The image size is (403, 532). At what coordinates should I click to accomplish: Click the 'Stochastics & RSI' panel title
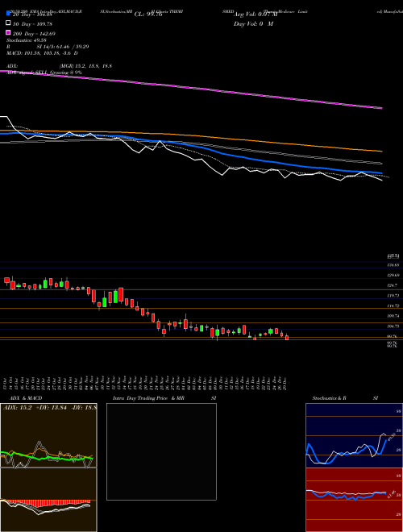345,398
